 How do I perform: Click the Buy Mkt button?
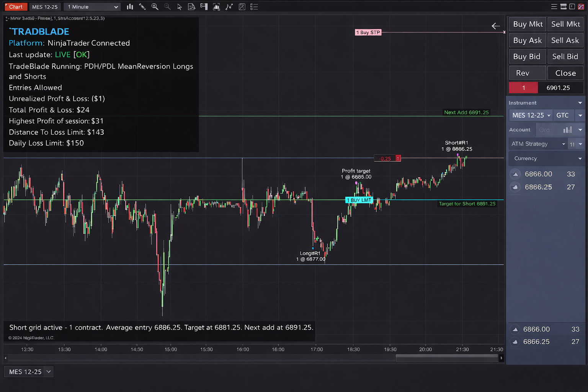[x=527, y=24]
